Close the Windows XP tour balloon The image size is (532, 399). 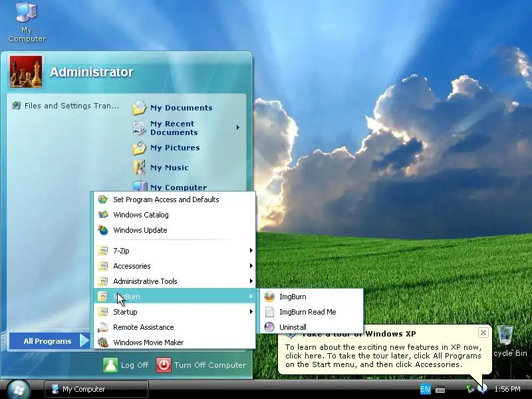click(483, 332)
